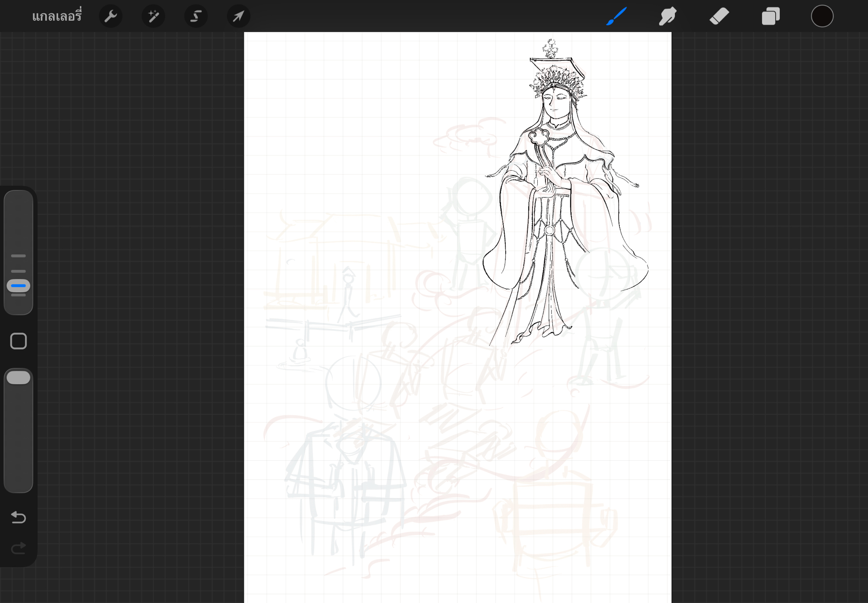This screenshot has height=603, width=868.
Task: Click the brush size slider handle
Action: tap(18, 286)
